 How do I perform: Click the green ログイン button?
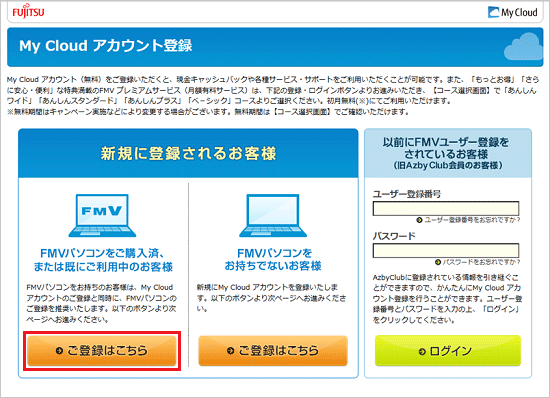[448, 351]
